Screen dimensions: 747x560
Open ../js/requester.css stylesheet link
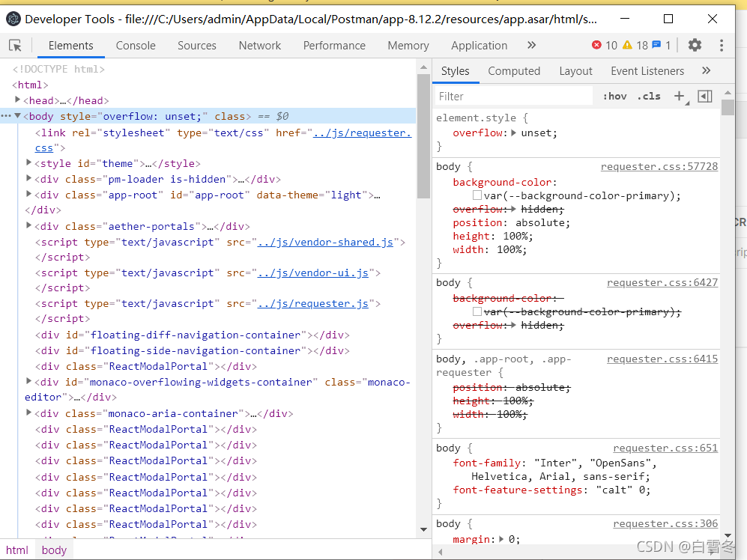[x=362, y=133]
